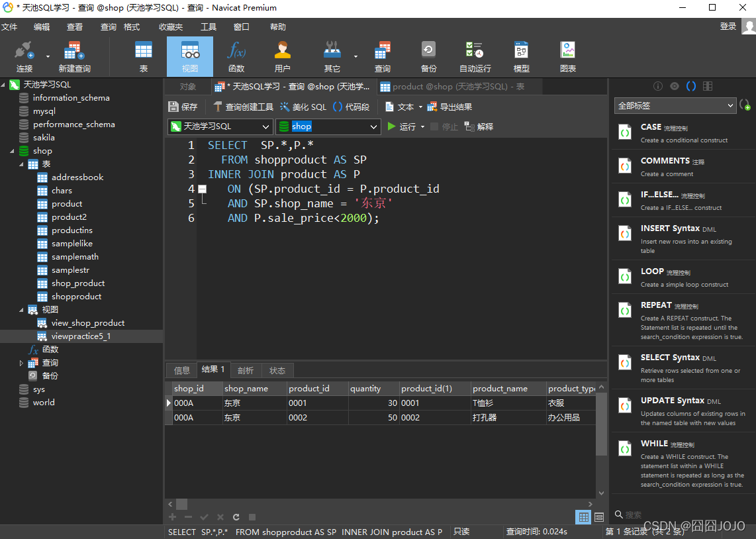Open the 全部标签 tag filter dropdown

coord(675,105)
